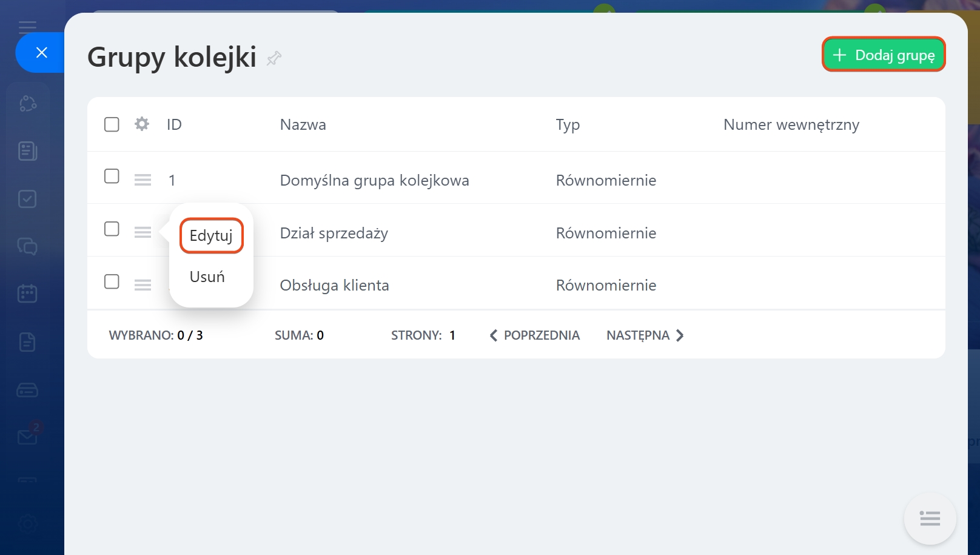
Task: Close the slider with the blue X button
Action: pos(41,53)
